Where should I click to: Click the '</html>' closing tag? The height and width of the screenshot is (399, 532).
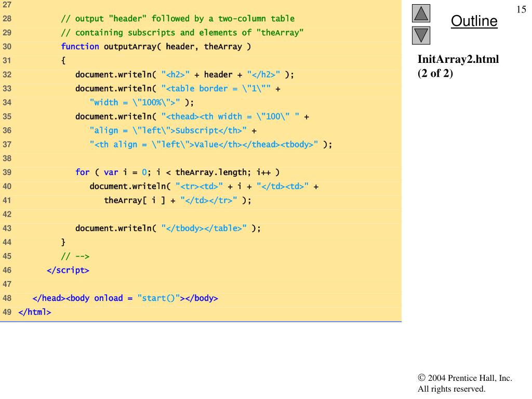click(35, 312)
